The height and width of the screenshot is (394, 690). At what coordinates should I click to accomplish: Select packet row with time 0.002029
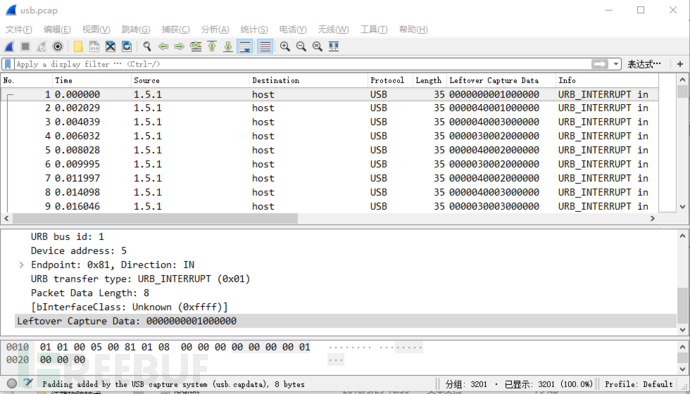pyautogui.click(x=329, y=108)
